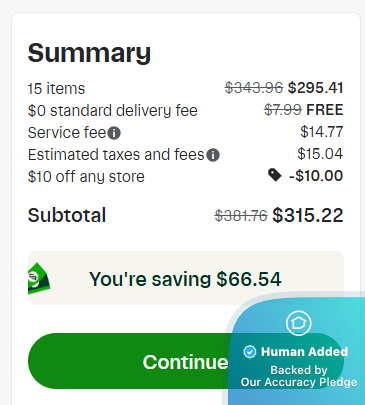
Task: Open the Service fee info icon
Action: pos(114,133)
